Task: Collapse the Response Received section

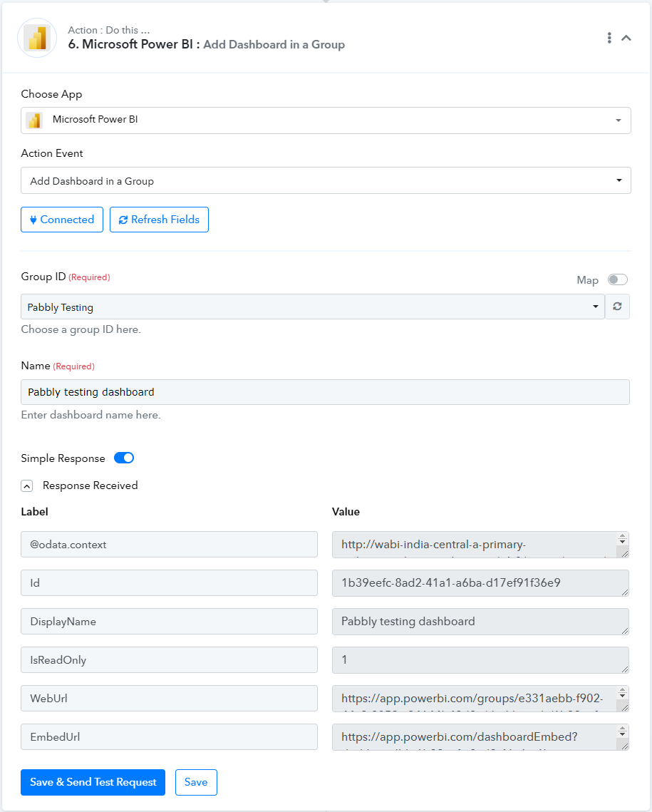Action: click(x=27, y=485)
